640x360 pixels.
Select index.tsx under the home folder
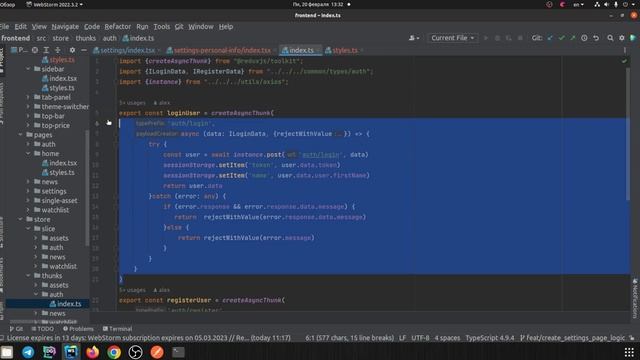(63, 163)
